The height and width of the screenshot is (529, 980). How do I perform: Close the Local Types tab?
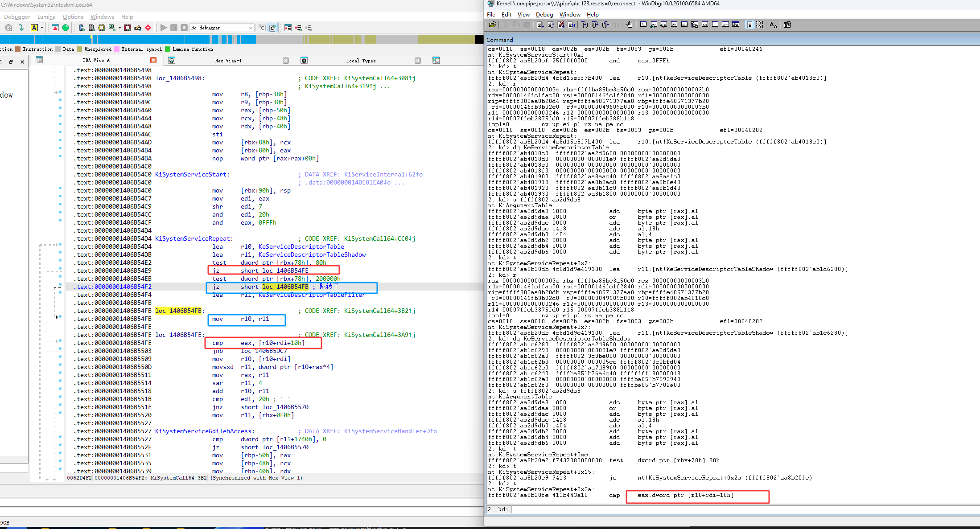click(x=418, y=61)
